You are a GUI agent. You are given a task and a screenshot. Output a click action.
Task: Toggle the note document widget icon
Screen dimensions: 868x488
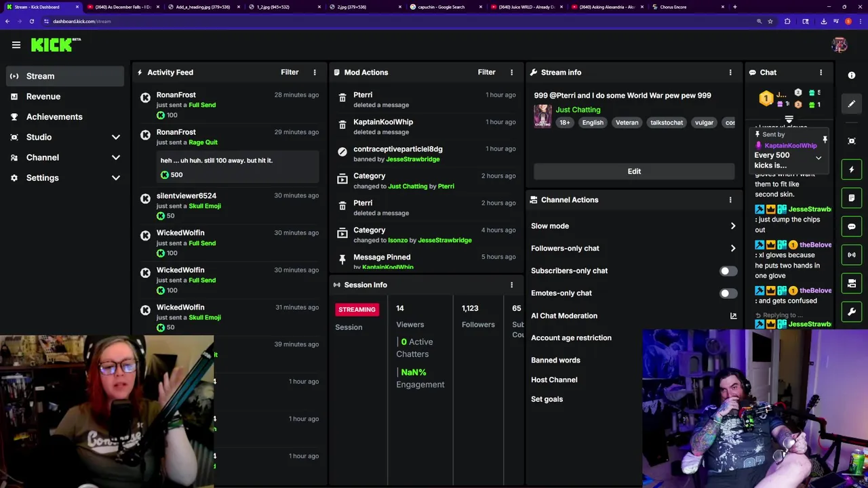click(x=852, y=198)
